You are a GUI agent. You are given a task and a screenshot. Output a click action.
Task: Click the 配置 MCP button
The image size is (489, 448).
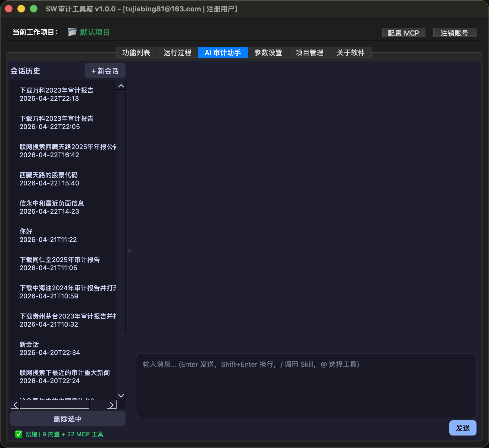[x=404, y=33]
